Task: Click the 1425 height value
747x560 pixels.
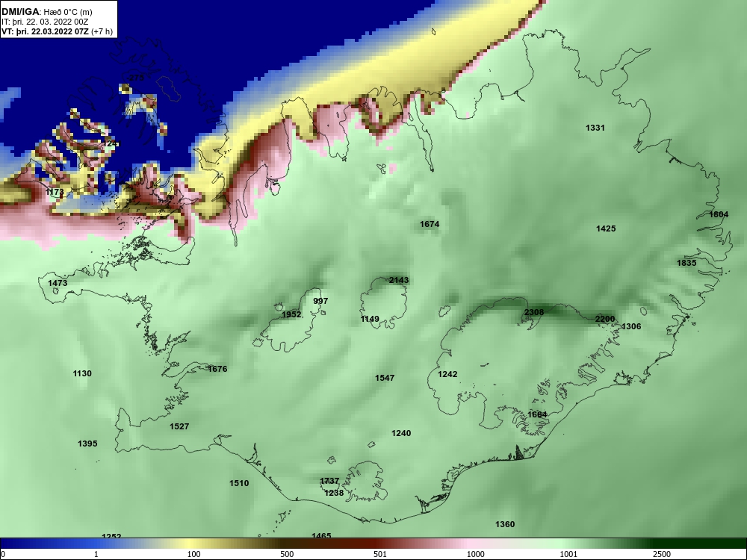Action: point(606,228)
